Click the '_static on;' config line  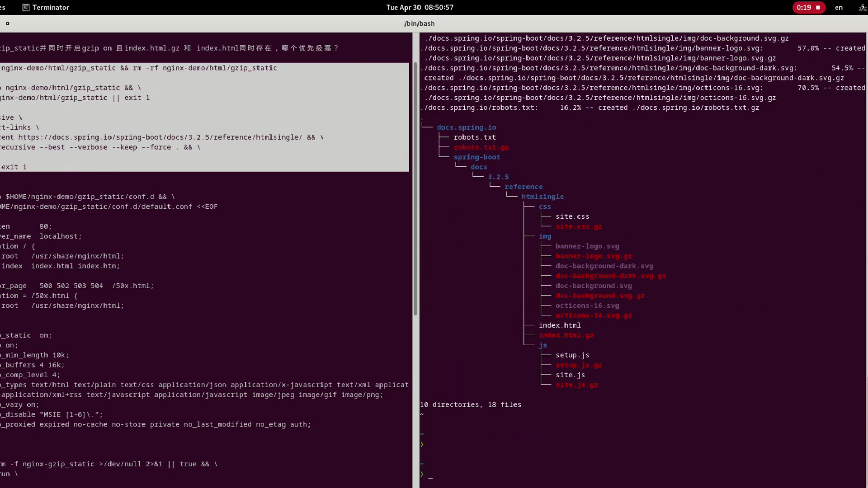click(x=26, y=335)
